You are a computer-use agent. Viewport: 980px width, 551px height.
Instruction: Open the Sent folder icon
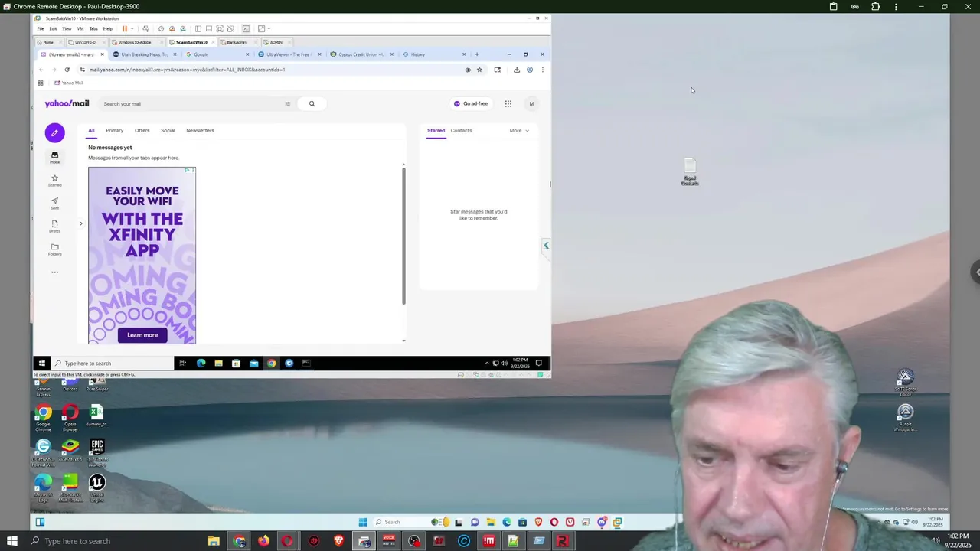pos(54,204)
